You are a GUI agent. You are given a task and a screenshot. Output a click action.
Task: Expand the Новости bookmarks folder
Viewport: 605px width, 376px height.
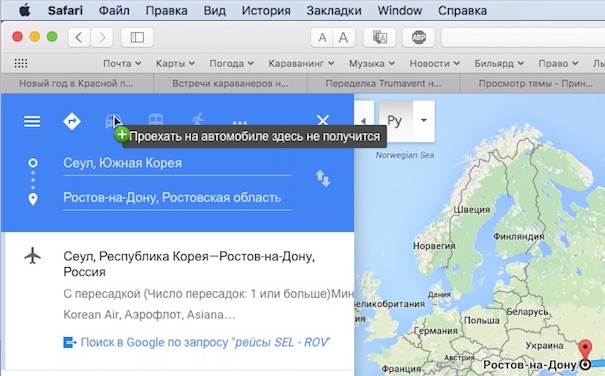(x=434, y=63)
